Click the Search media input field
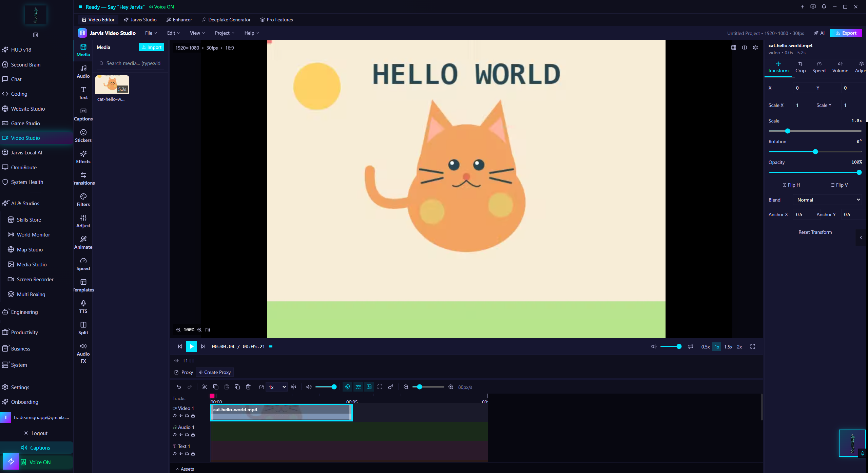 click(x=131, y=63)
